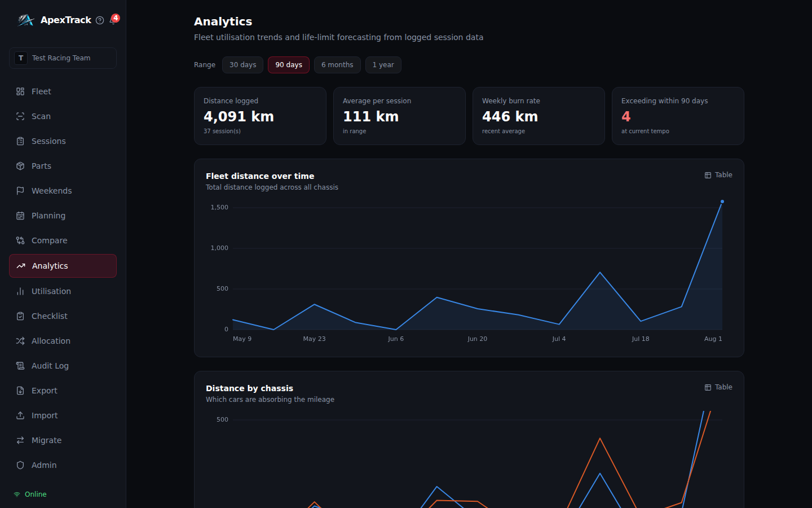Click the Fleet grid icon

click(20, 91)
